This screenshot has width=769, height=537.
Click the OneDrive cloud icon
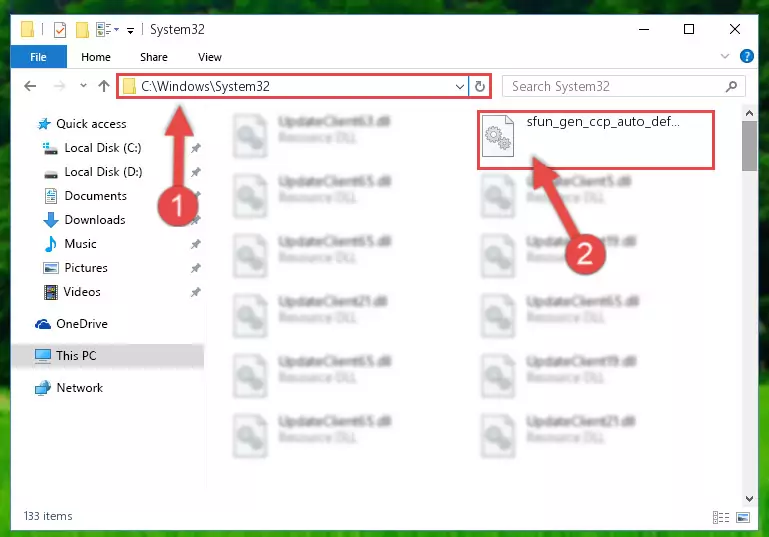(43, 324)
